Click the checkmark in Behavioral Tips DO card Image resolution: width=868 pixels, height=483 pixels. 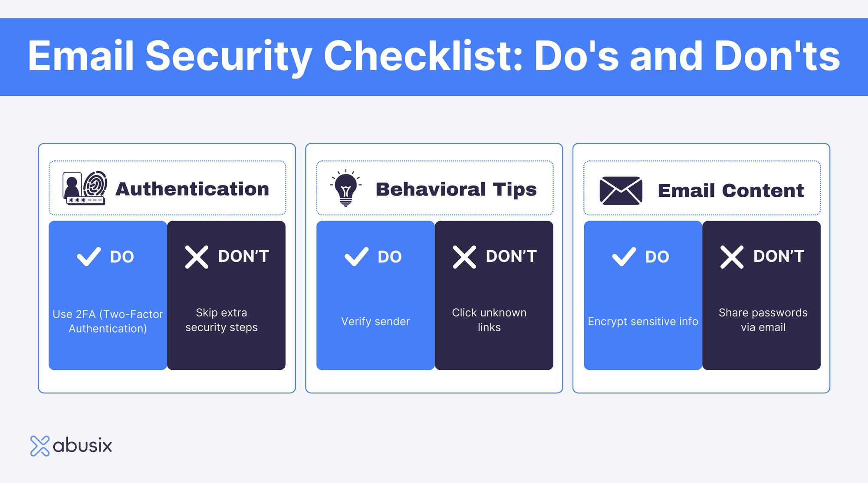click(356, 257)
